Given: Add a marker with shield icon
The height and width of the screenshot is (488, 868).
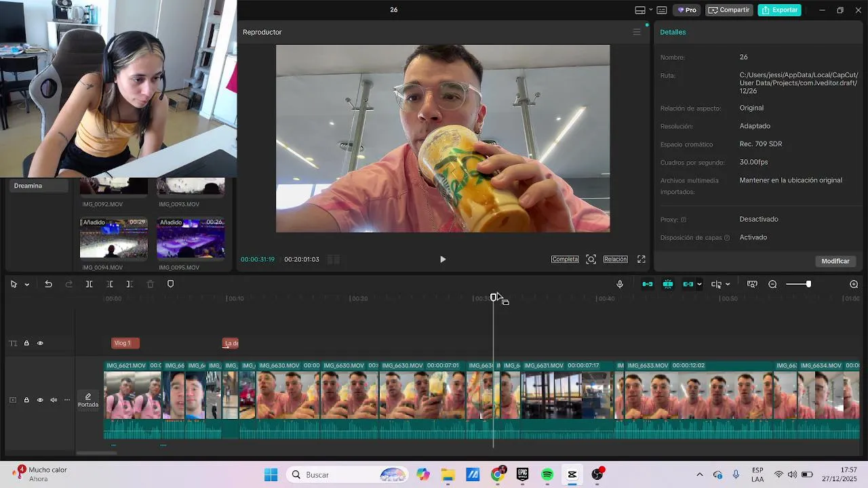Looking at the screenshot, I should tap(170, 284).
